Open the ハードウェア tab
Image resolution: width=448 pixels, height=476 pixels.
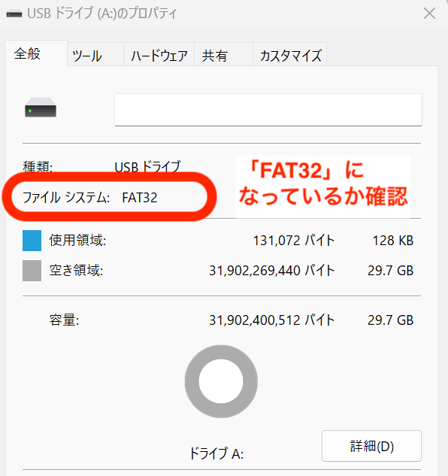tap(159, 55)
